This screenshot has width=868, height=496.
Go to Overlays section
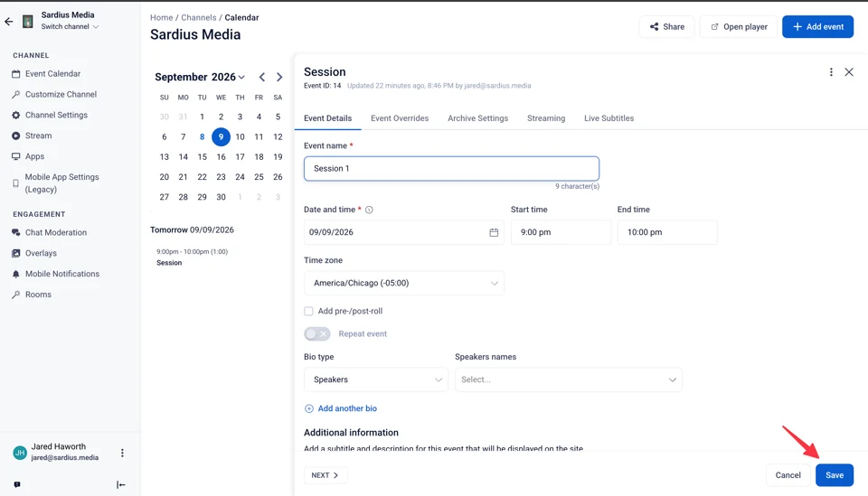(41, 253)
